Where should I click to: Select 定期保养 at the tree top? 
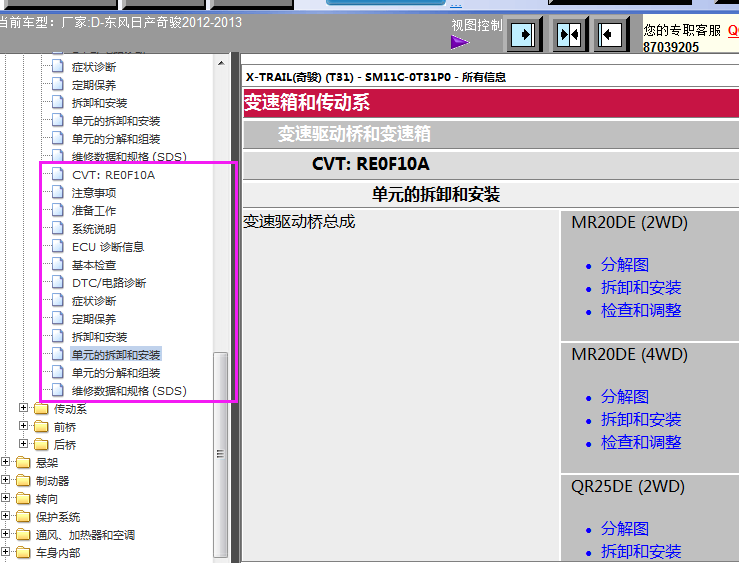click(94, 85)
